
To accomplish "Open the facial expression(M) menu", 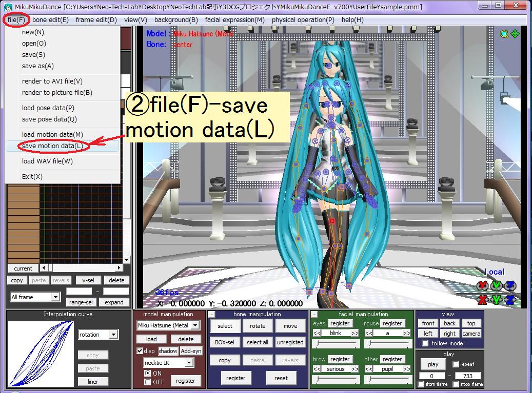I will tap(235, 19).
